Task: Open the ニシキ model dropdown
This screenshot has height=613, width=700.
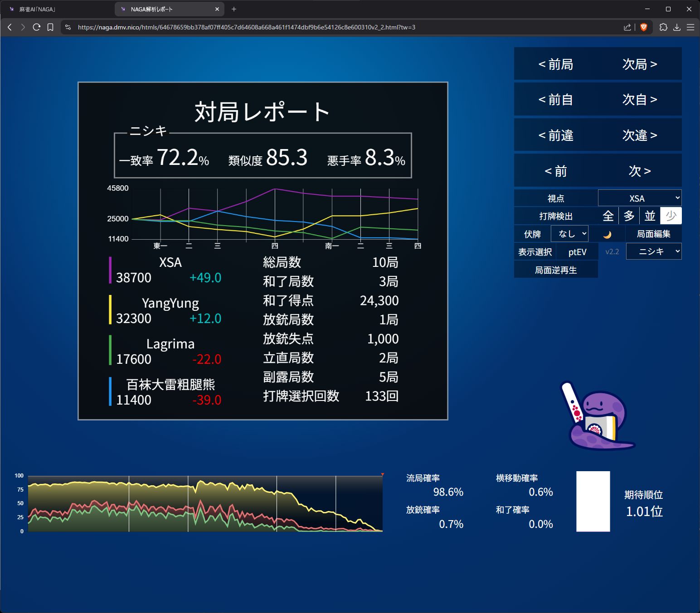Action: pos(653,251)
